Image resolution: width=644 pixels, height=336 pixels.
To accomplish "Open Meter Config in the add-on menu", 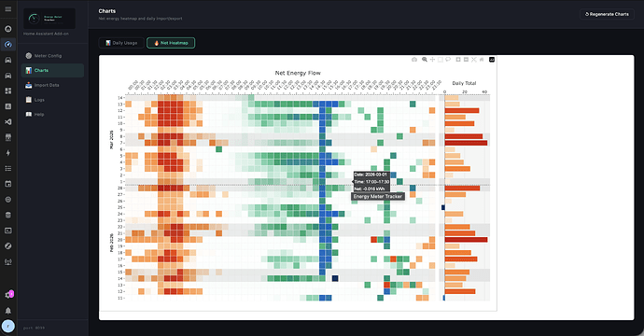I will click(x=52, y=56).
